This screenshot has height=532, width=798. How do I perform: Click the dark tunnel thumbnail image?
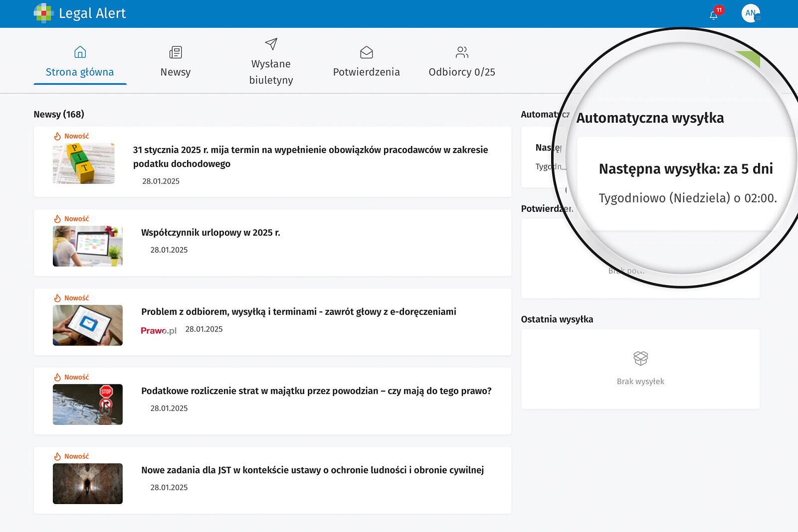(88, 484)
